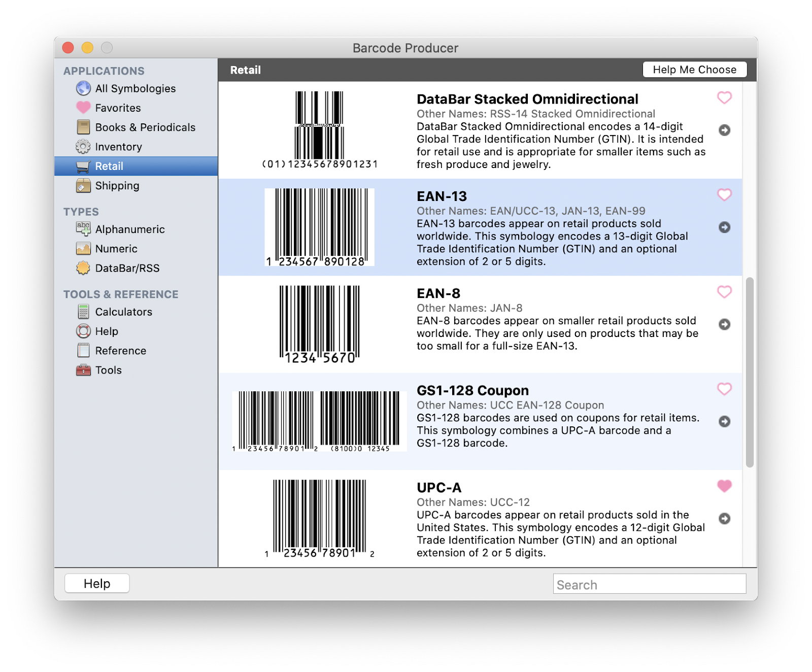The height and width of the screenshot is (672, 812).
Task: Click the Retail shopping cart icon
Action: (x=83, y=166)
